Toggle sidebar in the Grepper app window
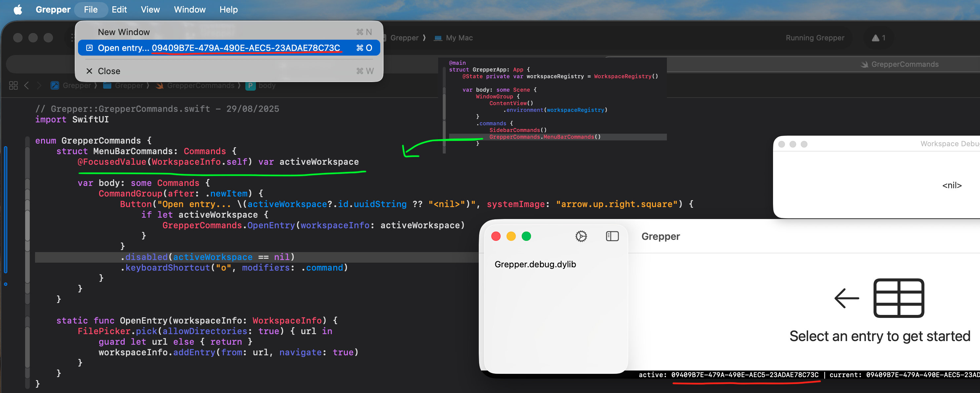 (x=612, y=236)
